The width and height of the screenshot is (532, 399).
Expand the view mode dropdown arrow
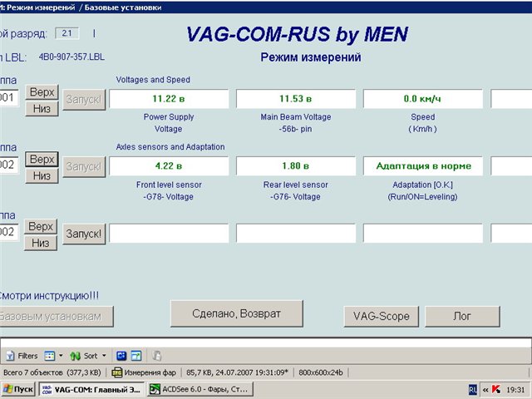click(61, 356)
